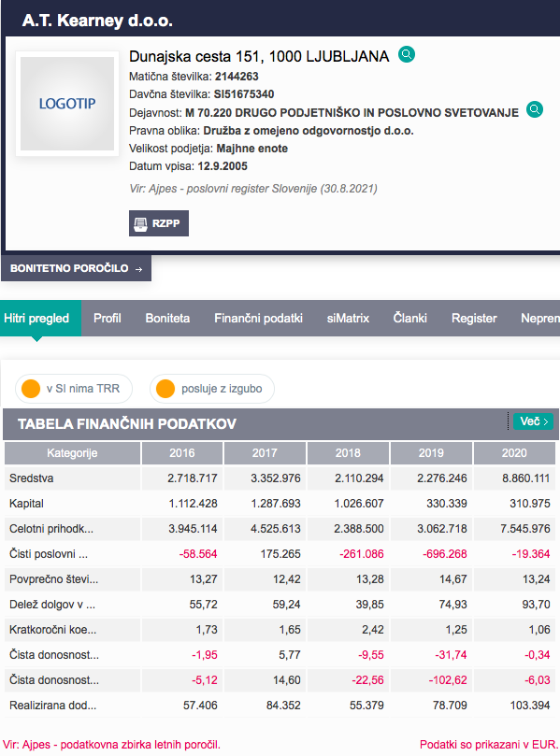Select the Kapital row label
Viewport: 560px width, 756px height.
(26, 504)
